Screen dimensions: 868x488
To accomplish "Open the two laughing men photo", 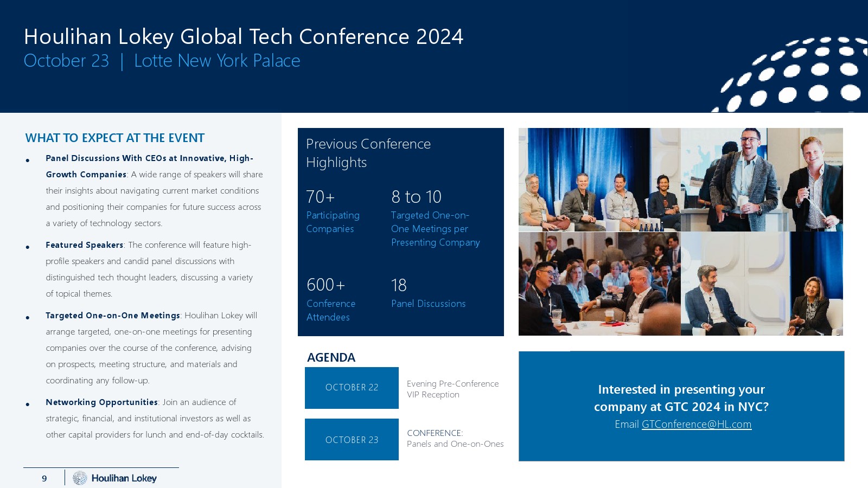I will (762, 179).
